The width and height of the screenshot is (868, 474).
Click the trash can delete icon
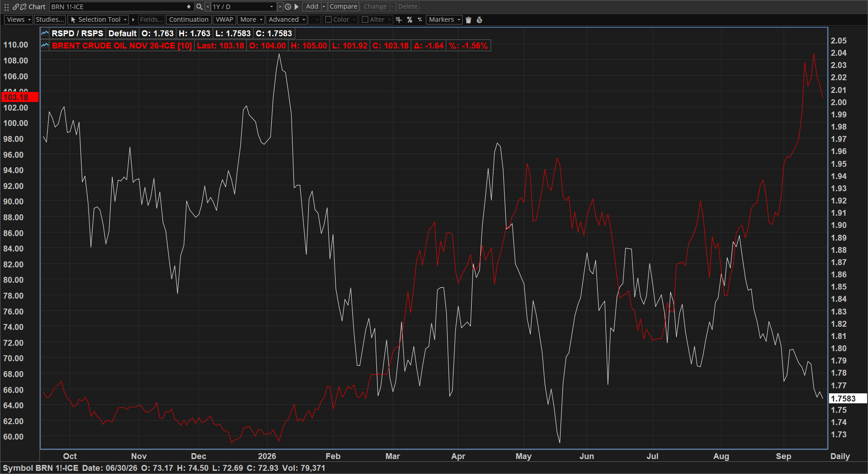[468, 20]
